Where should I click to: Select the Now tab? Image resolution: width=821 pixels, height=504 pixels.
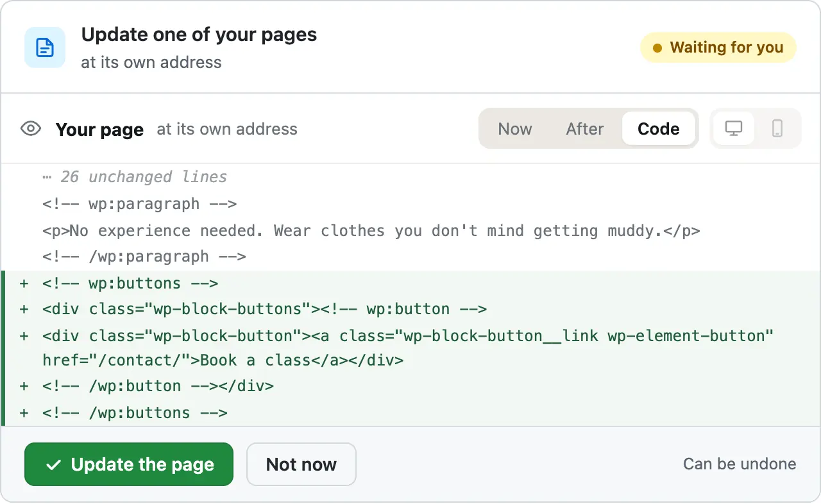515,128
